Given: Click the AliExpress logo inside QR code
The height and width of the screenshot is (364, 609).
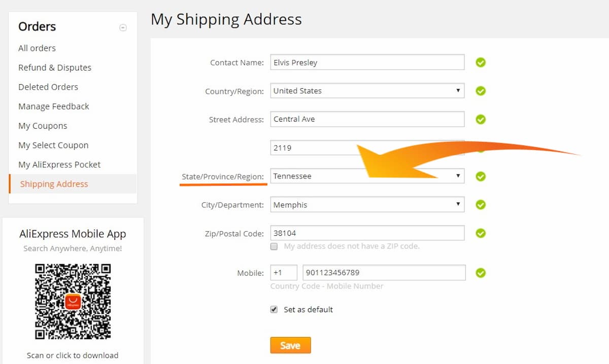Looking at the screenshot, I should tap(73, 302).
